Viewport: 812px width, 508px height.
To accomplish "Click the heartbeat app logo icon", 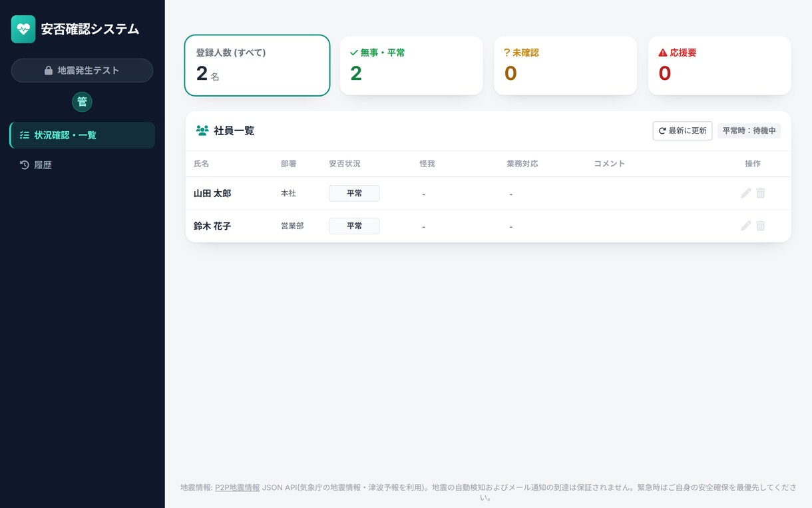I will click(x=23, y=29).
